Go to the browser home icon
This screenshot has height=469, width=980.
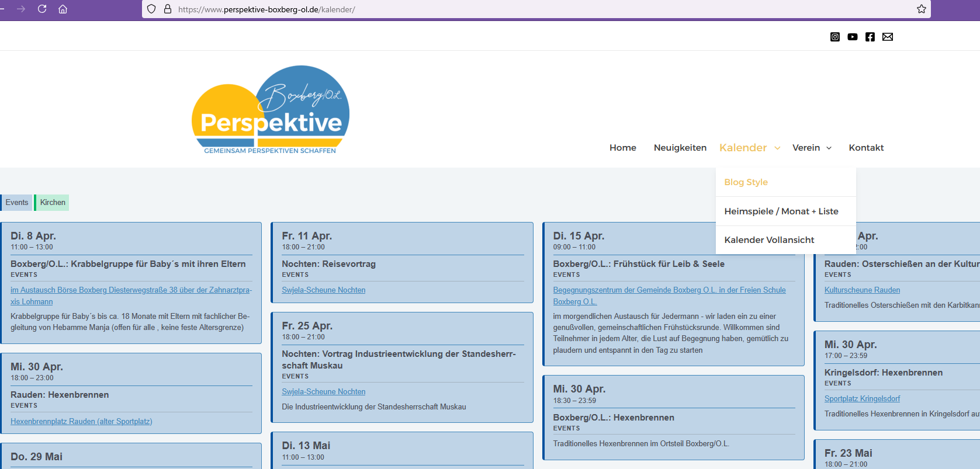pyautogui.click(x=63, y=9)
